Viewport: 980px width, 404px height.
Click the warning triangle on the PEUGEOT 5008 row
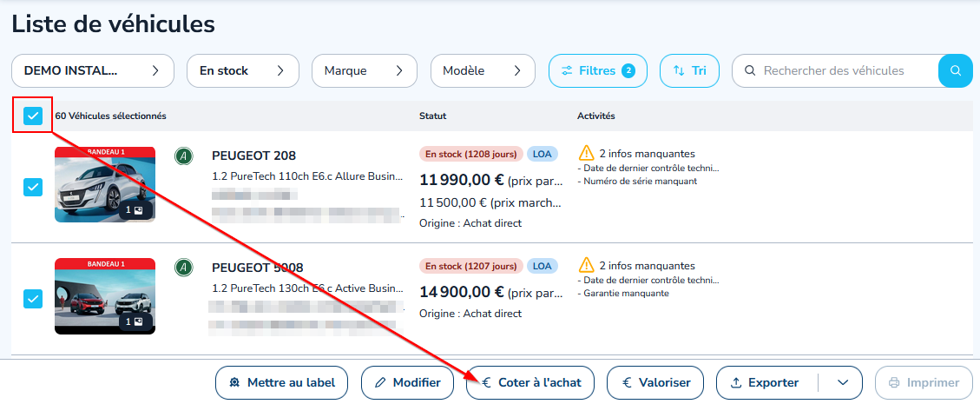click(x=586, y=265)
